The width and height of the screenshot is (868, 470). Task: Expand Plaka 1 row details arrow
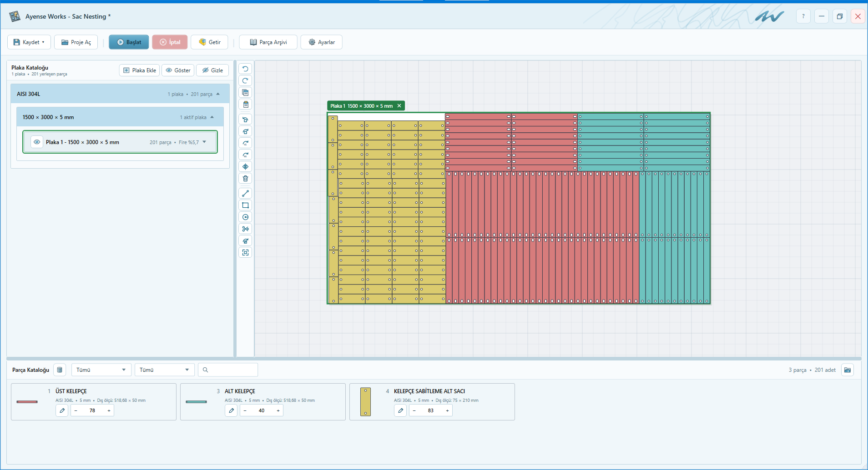click(204, 142)
